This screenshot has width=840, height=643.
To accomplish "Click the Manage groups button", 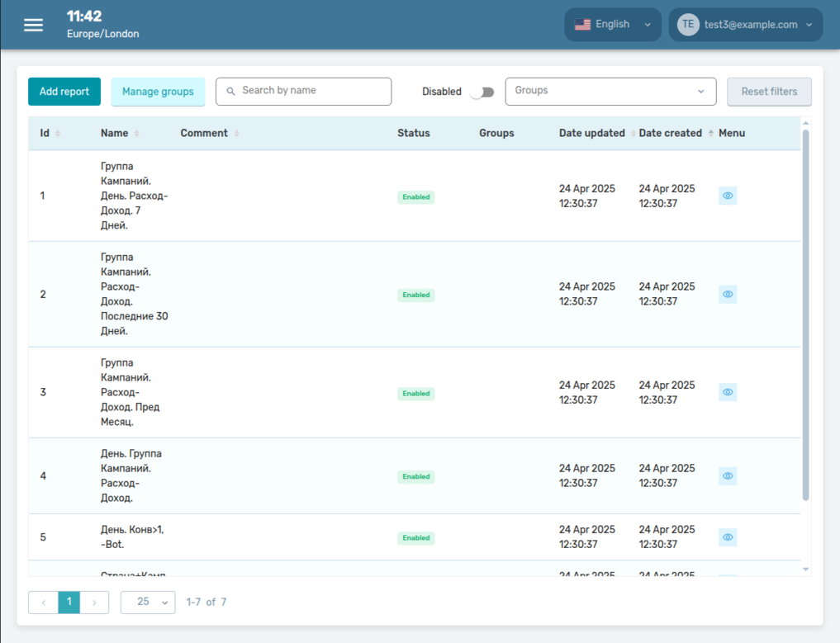I will (158, 92).
